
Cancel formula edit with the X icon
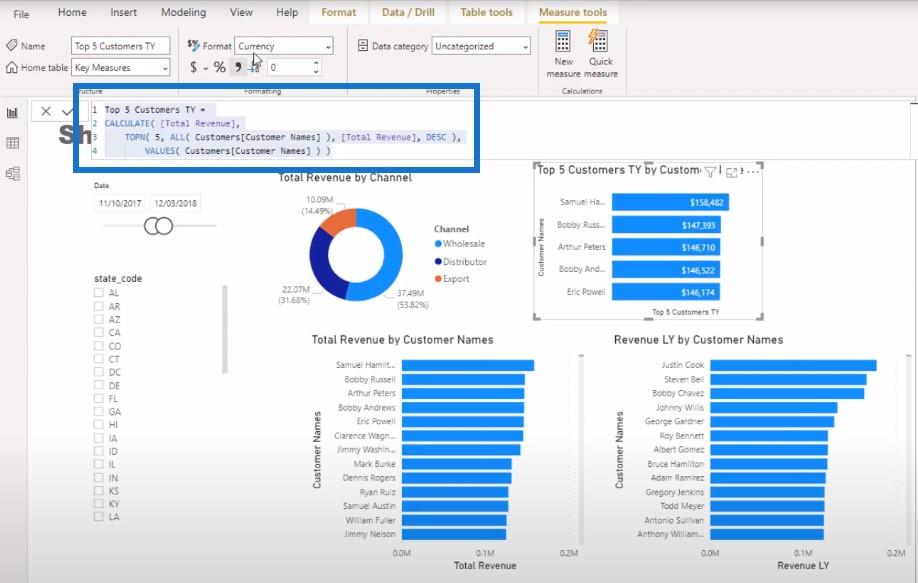[x=46, y=111]
